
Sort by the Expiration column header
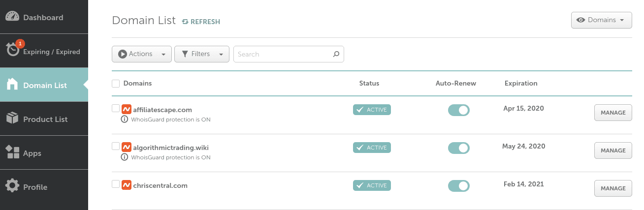[521, 83]
